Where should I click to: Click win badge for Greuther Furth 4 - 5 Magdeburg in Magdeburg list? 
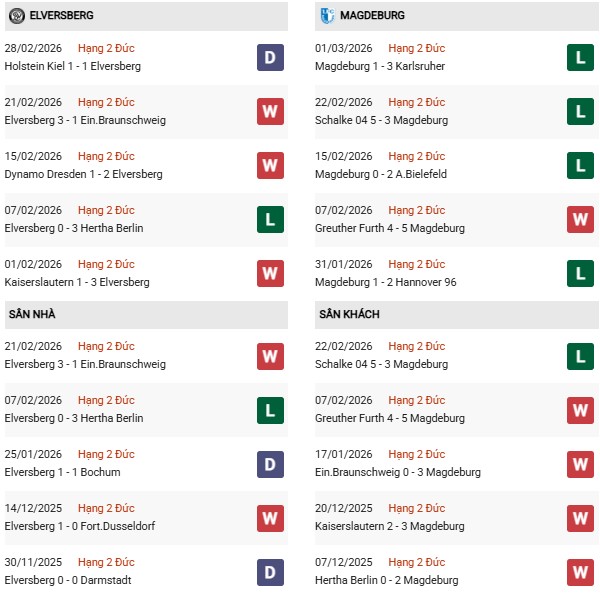(x=580, y=220)
